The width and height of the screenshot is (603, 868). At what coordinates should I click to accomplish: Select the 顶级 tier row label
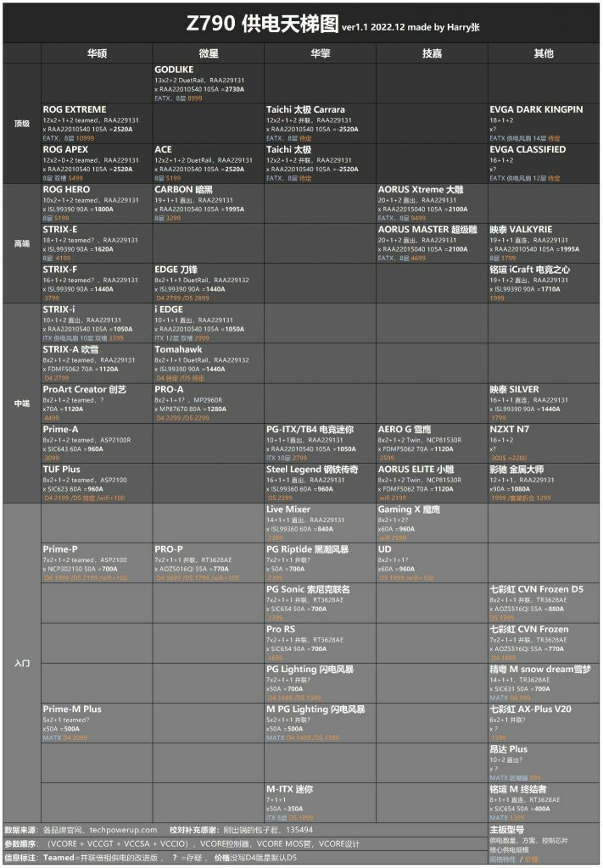[22, 123]
